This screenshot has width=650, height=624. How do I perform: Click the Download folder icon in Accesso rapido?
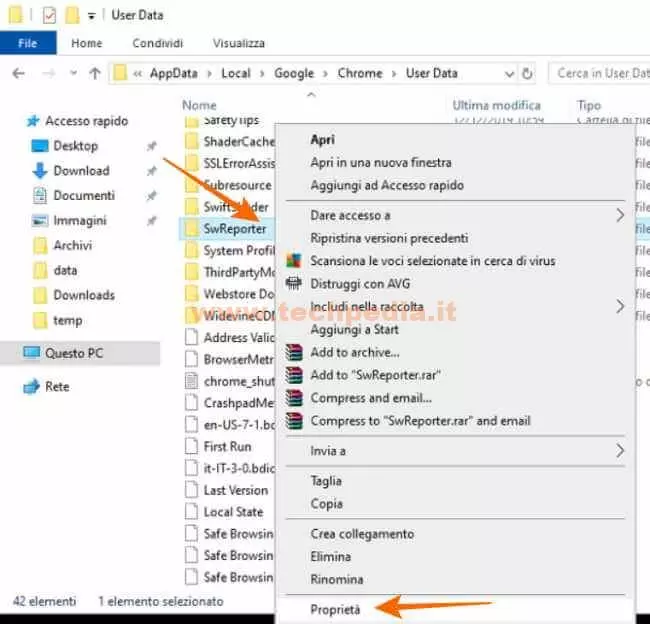coord(40,171)
